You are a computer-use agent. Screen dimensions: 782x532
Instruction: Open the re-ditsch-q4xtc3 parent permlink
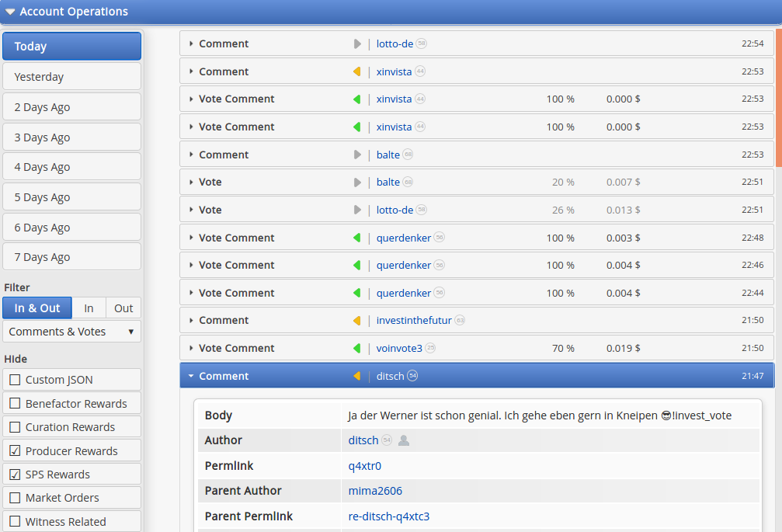click(x=388, y=516)
